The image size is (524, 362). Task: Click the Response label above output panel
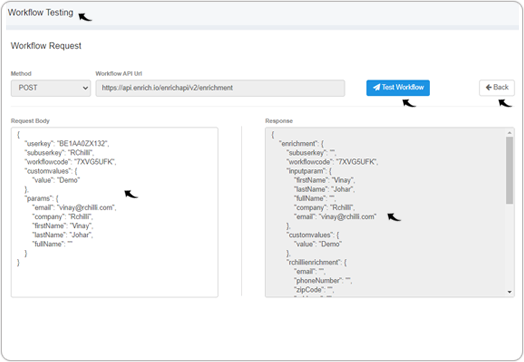coord(279,121)
